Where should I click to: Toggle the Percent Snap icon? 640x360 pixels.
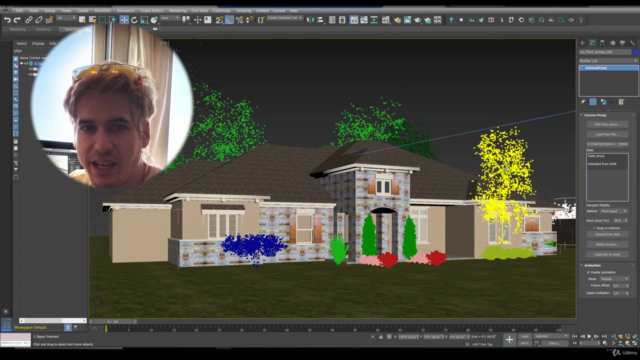coord(240,20)
